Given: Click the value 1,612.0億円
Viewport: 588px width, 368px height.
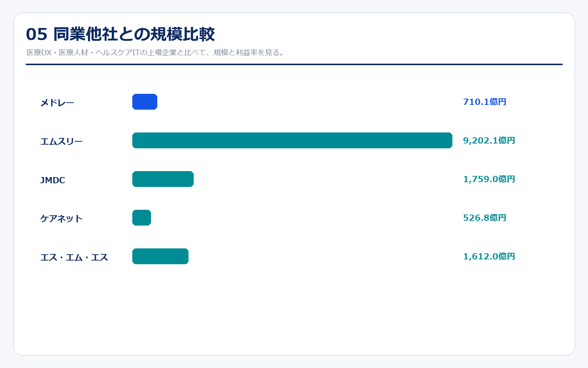Looking at the screenshot, I should 489,256.
